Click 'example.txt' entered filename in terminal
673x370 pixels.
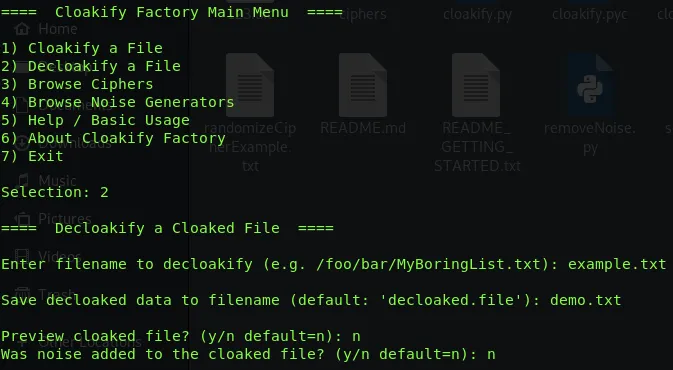coord(617,264)
